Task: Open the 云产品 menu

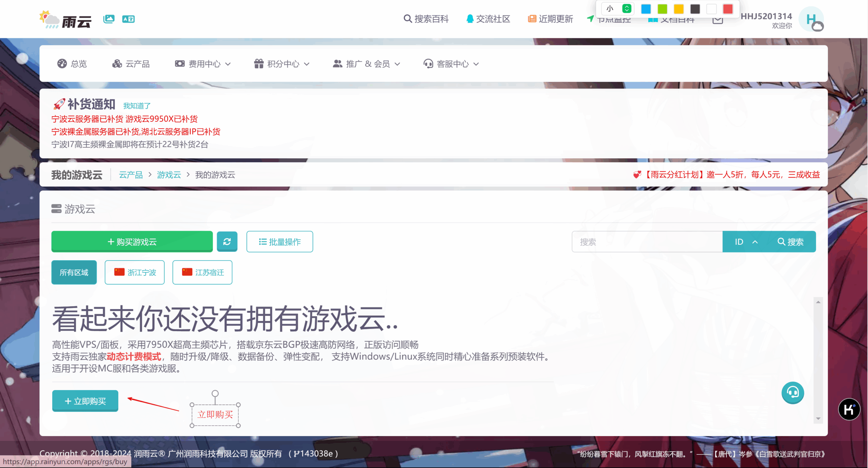Action: tap(131, 64)
